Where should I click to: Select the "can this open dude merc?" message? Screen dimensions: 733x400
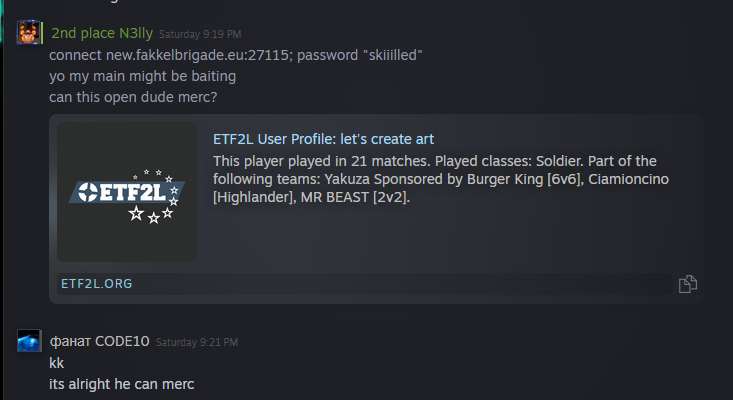(133, 97)
